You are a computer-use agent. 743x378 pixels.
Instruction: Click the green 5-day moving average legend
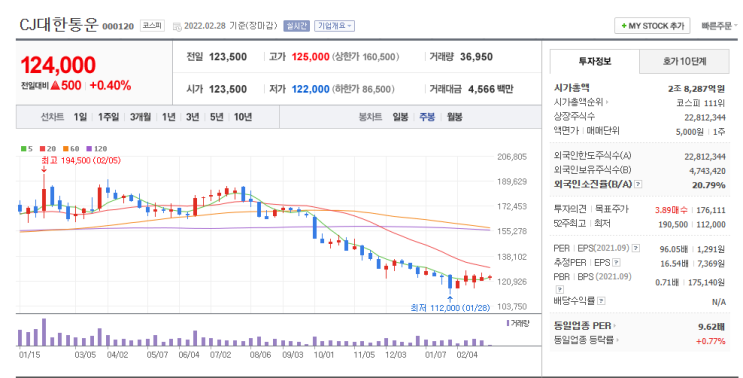[x=27, y=149]
